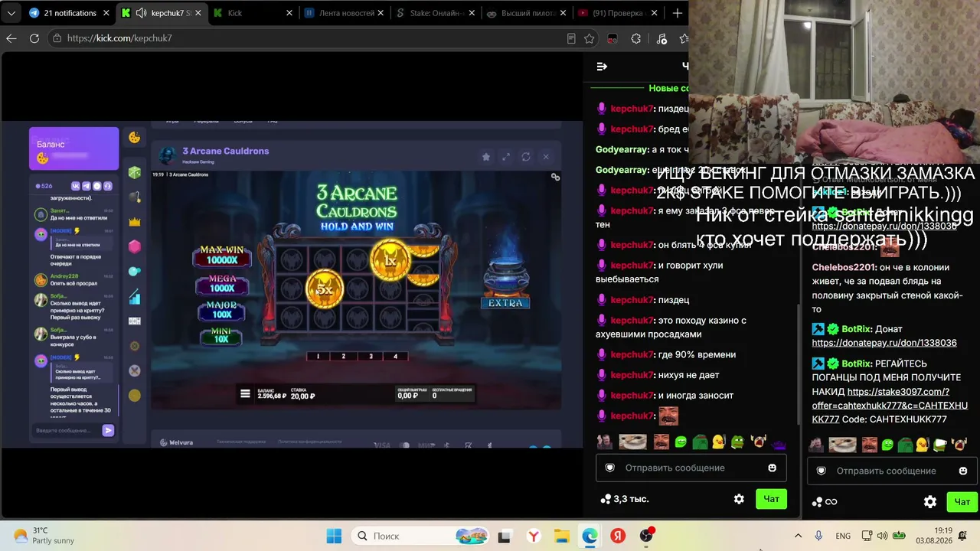Go back to the previous browser page

[x=11, y=38]
